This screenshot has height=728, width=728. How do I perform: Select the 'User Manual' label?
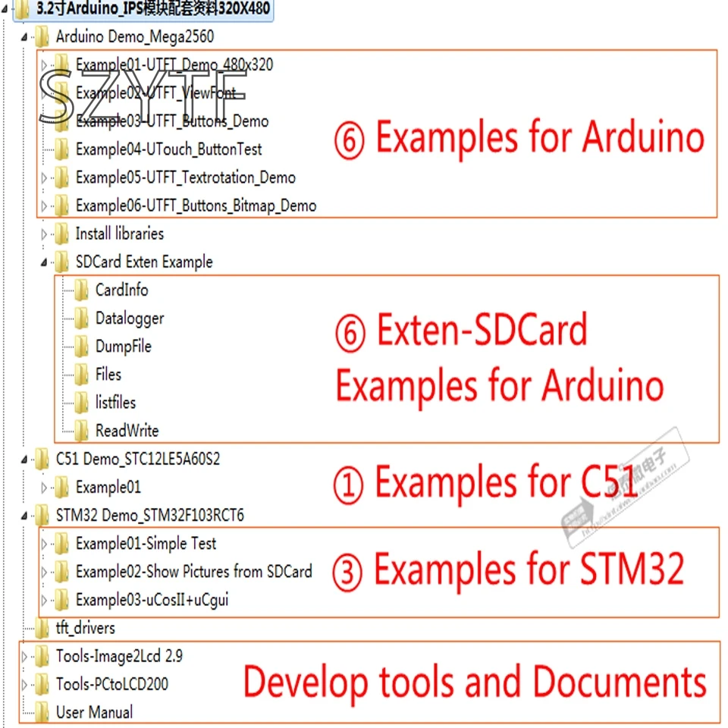pyautogui.click(x=94, y=712)
